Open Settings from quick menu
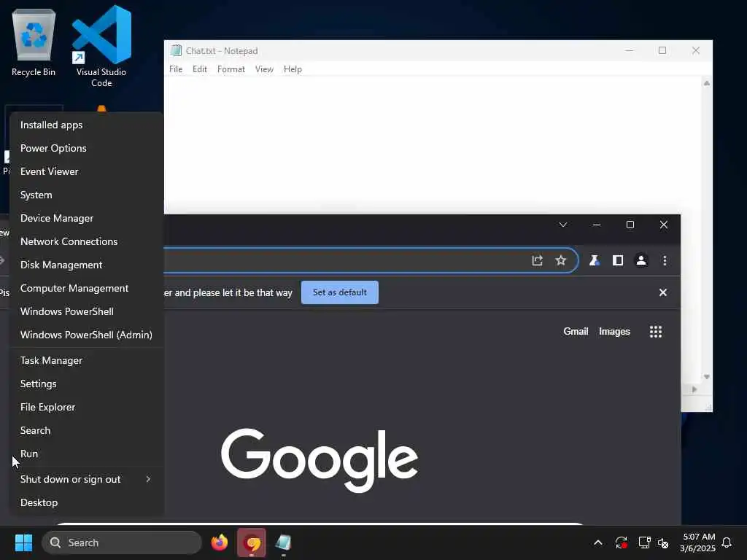Viewport: 747px width, 560px height. pyautogui.click(x=87, y=384)
